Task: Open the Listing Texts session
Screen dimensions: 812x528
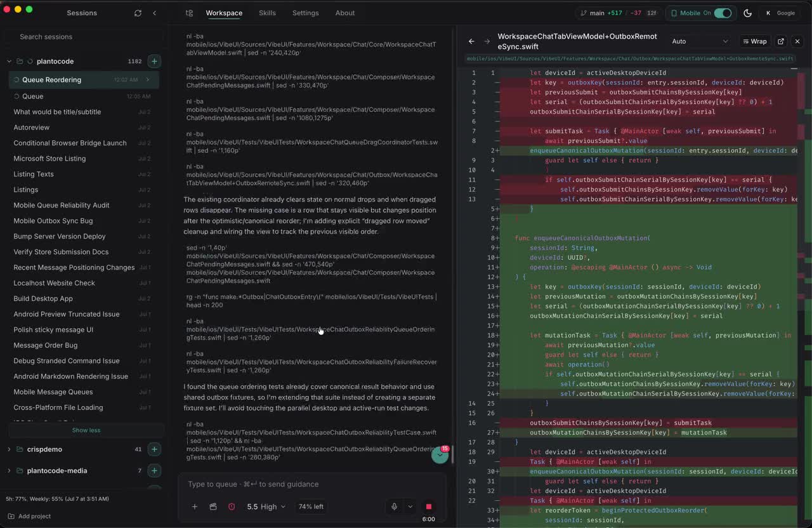Action: (x=83, y=174)
